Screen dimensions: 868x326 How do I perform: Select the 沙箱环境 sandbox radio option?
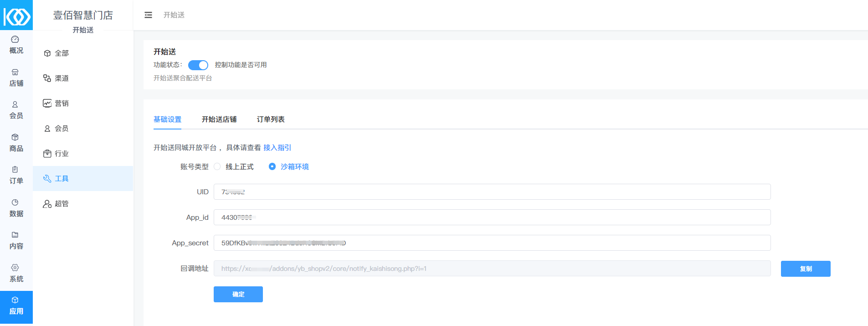tap(272, 167)
